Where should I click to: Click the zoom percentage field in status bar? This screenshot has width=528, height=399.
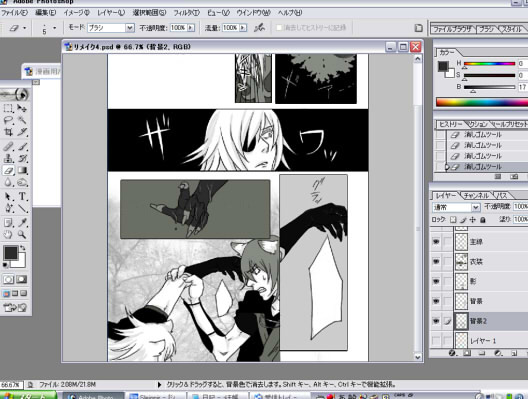coord(11,385)
